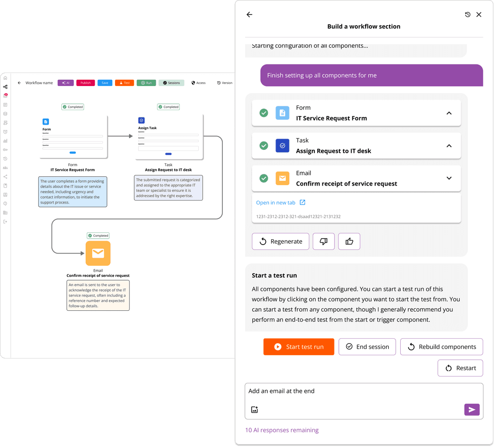Expand the Confirm receipt of service request card
Viewport: 495px width, 448px height.
(x=449, y=178)
